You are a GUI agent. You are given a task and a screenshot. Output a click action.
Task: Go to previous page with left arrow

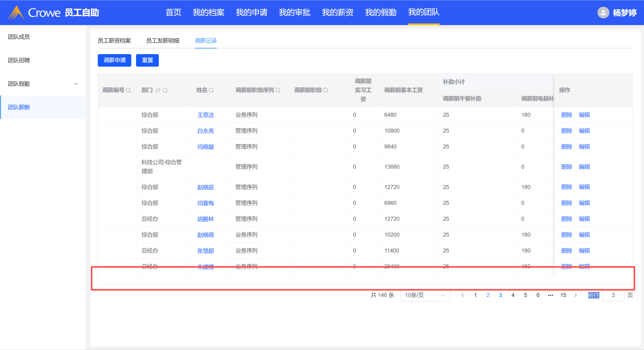[x=463, y=295]
